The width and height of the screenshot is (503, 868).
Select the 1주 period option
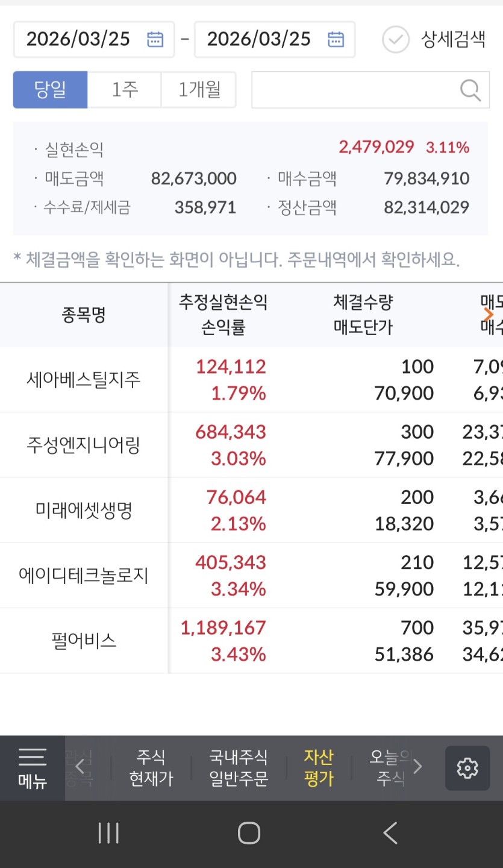[x=125, y=90]
